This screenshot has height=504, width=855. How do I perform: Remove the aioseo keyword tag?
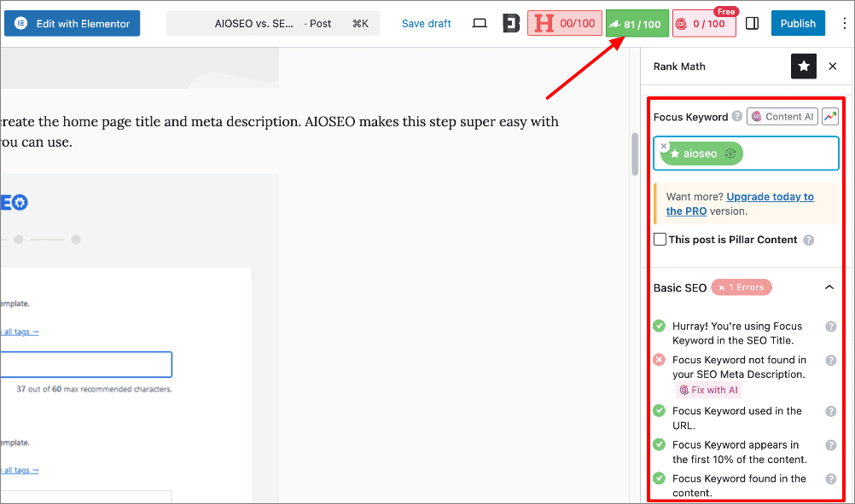pyautogui.click(x=664, y=146)
